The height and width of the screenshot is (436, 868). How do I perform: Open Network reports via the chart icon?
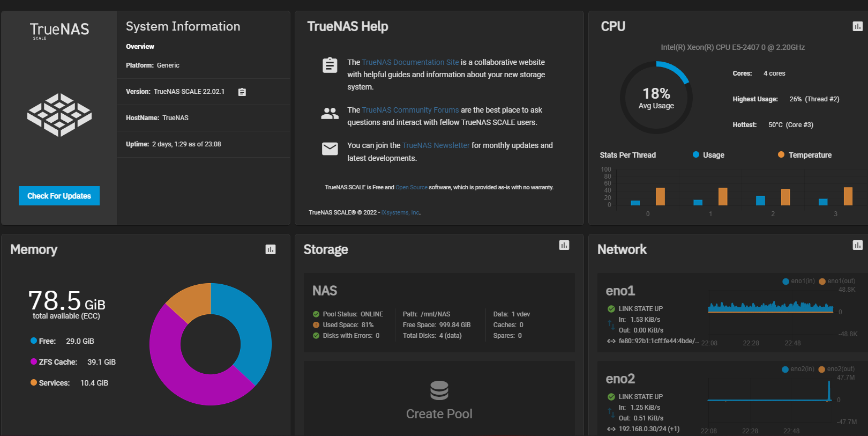pos(858,245)
